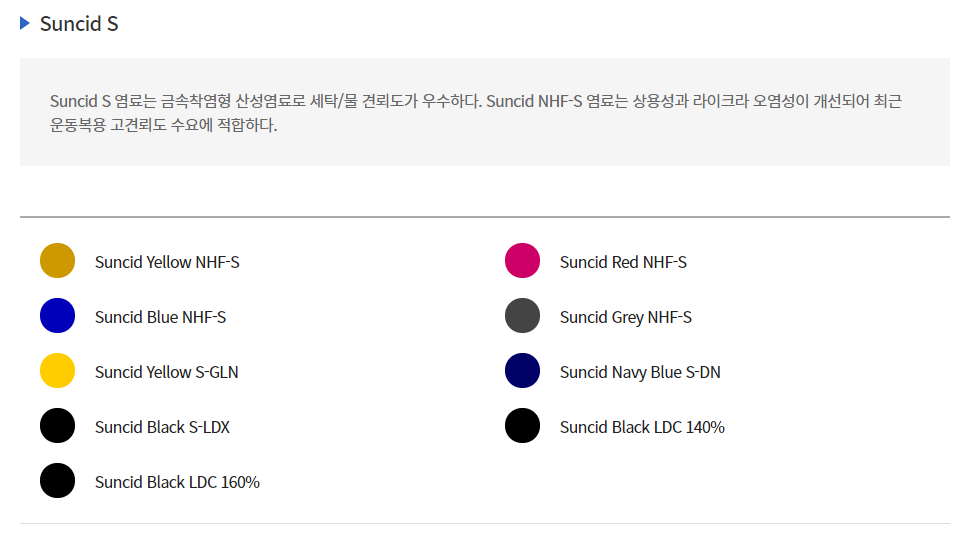967x540 pixels.
Task: Click the Suncid Black LDC 160% label
Action: (x=177, y=481)
